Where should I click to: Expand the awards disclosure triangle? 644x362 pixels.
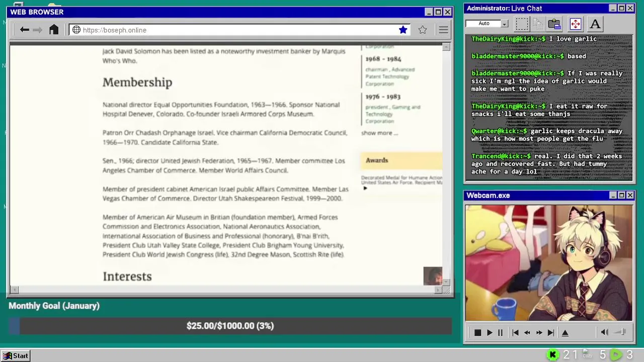pyautogui.click(x=365, y=189)
